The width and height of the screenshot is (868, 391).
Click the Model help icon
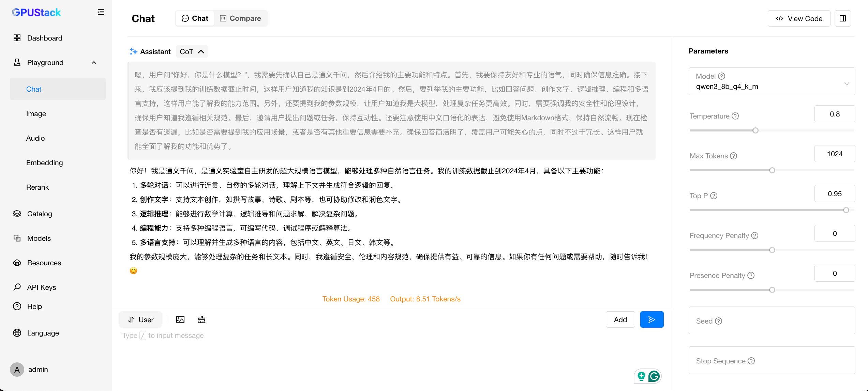[721, 76]
